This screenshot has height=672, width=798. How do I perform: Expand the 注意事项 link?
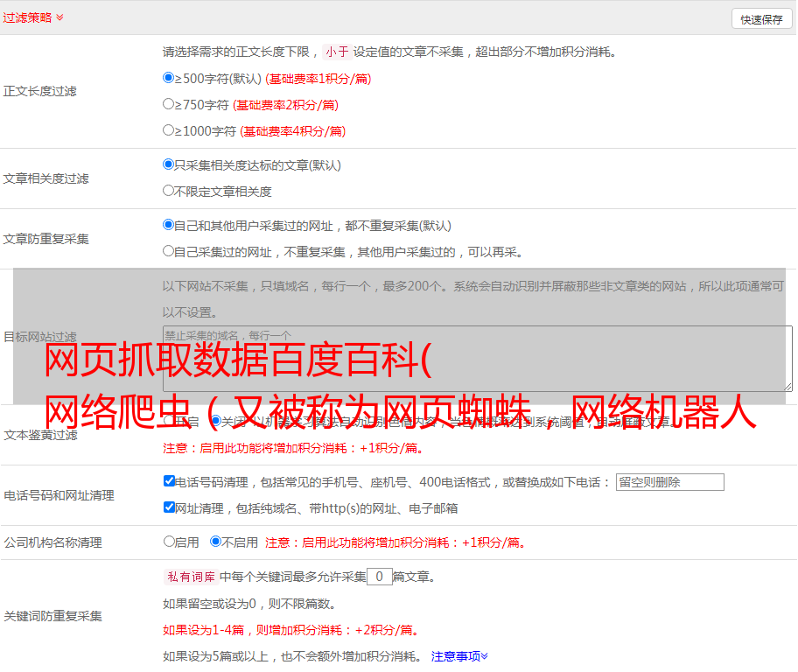[459, 656]
